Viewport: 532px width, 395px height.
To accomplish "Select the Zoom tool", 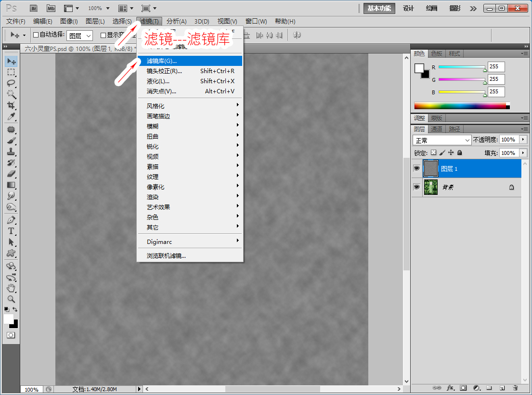I will 11,298.
